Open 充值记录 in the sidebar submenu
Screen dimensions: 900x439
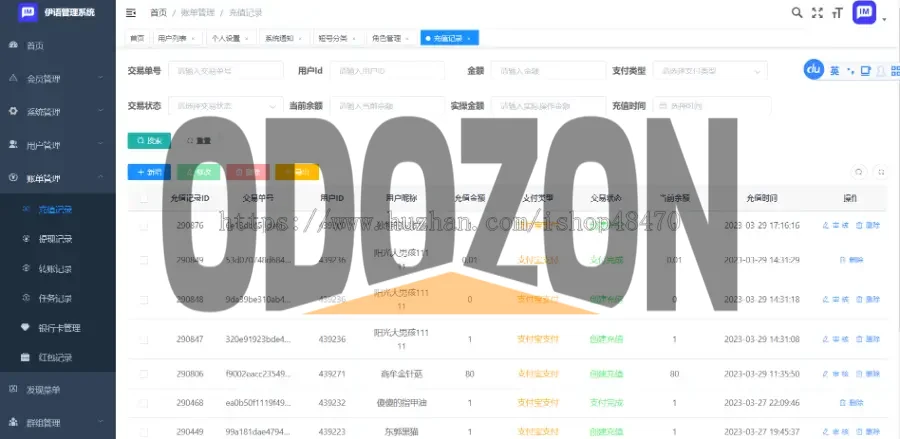point(57,209)
